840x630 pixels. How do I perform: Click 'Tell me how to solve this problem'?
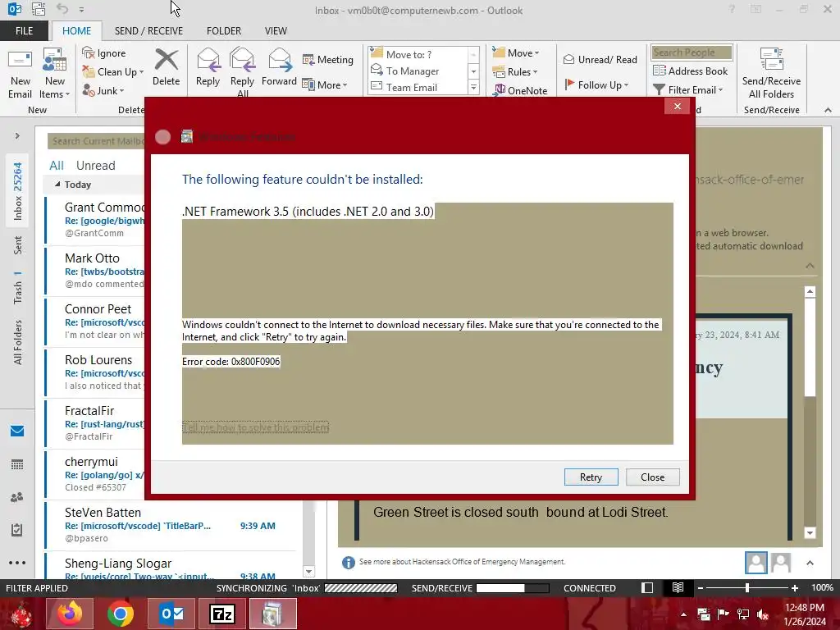(x=256, y=427)
